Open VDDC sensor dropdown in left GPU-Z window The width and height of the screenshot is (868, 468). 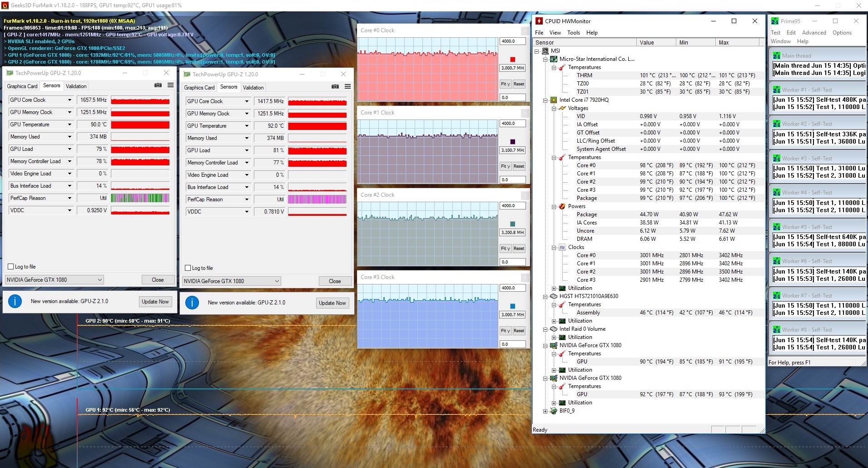[x=69, y=210]
